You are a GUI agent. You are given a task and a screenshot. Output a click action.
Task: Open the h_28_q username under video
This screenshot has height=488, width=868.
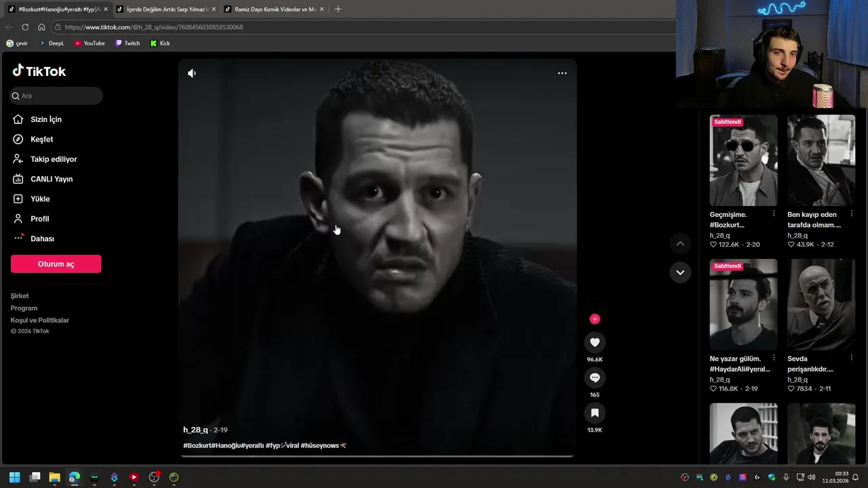[x=195, y=430]
